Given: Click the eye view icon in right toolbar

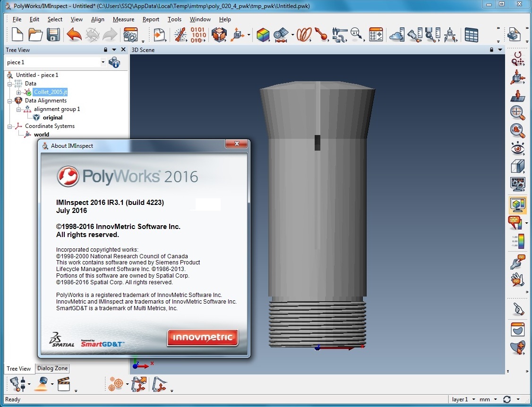Looking at the screenshot, I should tap(517, 148).
